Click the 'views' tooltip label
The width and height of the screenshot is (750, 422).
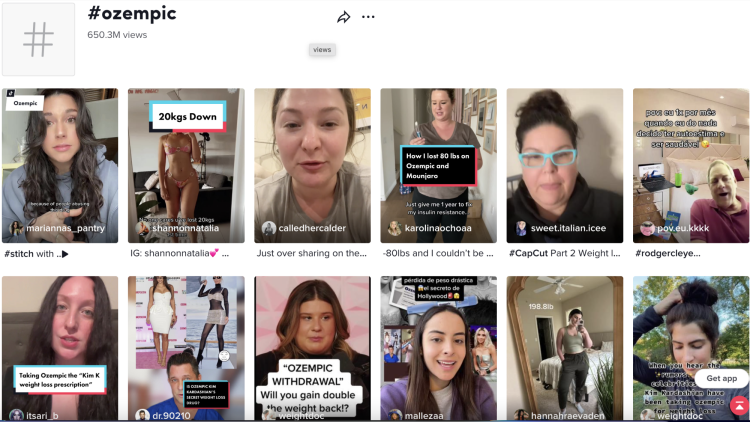pyautogui.click(x=322, y=50)
